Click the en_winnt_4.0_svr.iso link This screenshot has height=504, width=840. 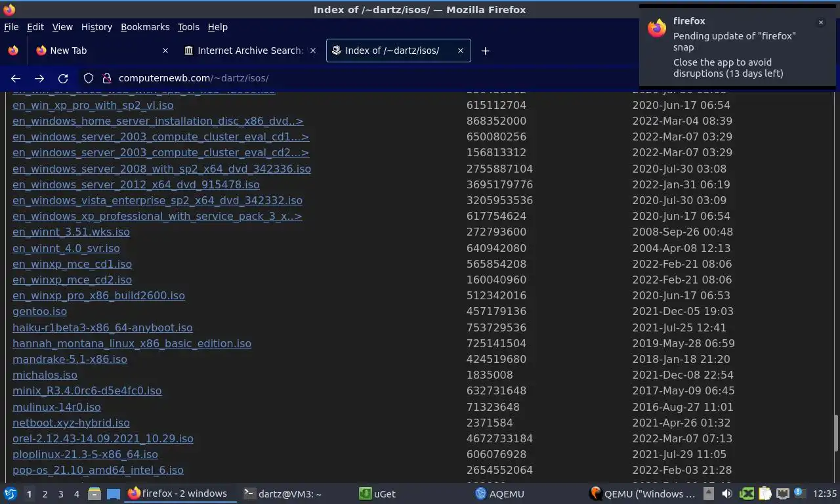click(66, 248)
